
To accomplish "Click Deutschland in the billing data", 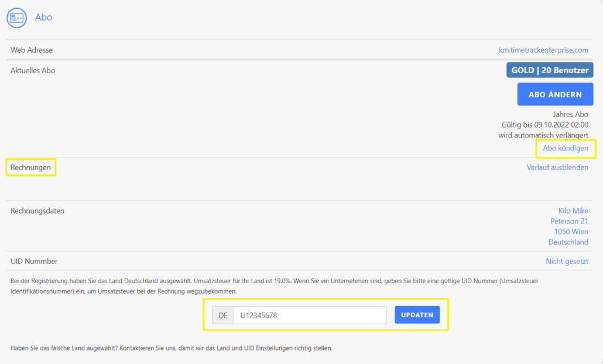I will click(x=568, y=242).
